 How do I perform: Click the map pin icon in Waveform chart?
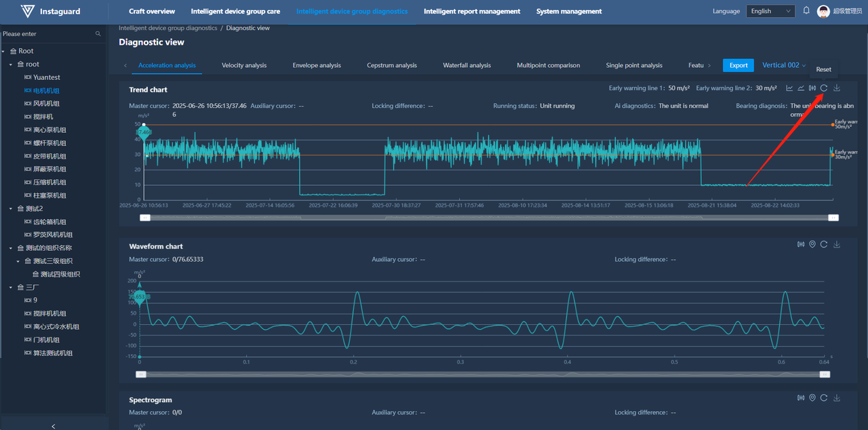(812, 245)
